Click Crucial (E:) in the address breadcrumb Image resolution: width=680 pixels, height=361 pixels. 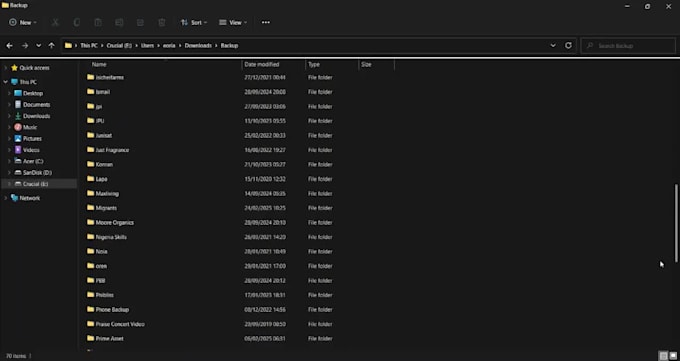[x=119, y=46]
